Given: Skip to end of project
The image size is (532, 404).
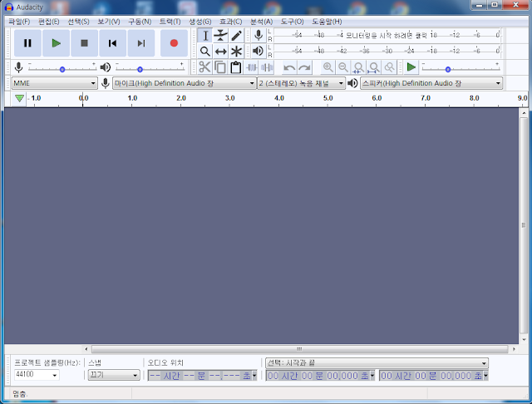Looking at the screenshot, I should 140,43.
